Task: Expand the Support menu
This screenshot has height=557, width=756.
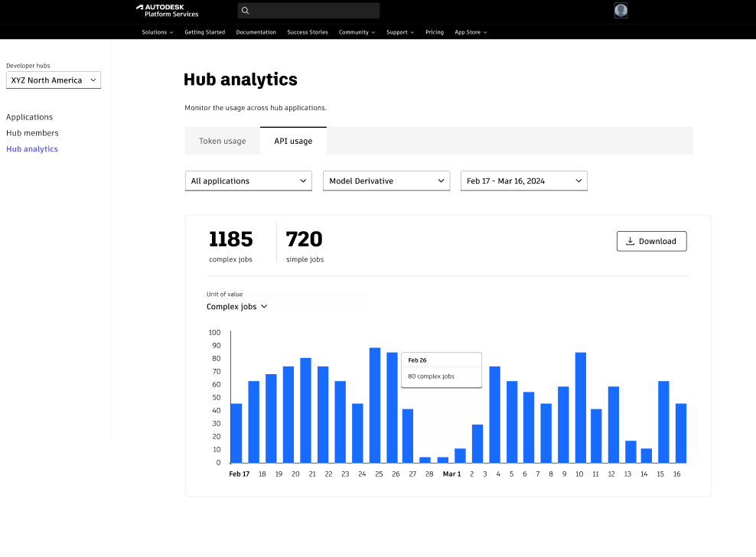Action: 399,32
